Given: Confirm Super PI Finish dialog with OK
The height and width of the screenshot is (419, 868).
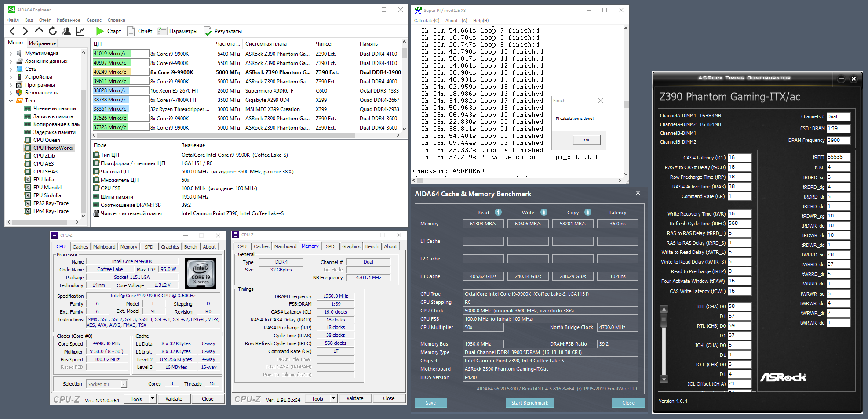Looking at the screenshot, I should (x=587, y=140).
